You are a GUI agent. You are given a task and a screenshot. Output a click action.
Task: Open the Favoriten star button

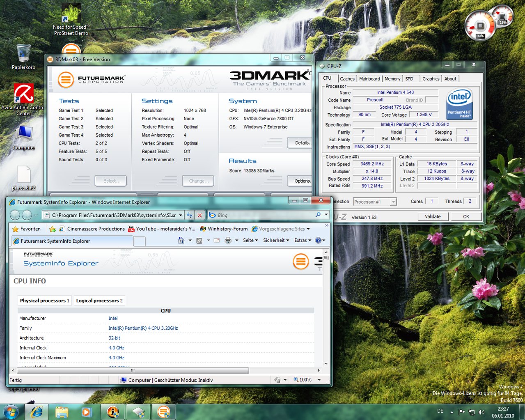tap(27, 229)
